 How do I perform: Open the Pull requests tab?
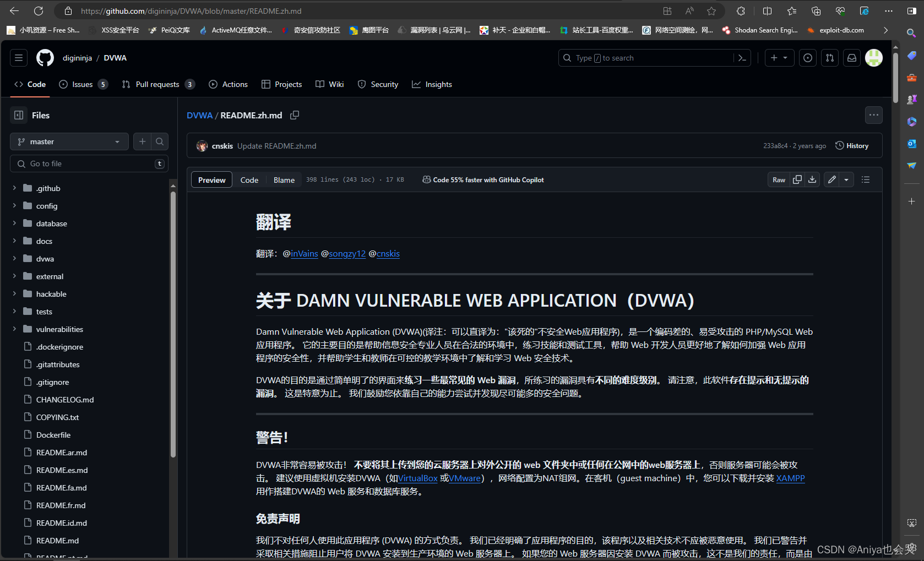[159, 84]
